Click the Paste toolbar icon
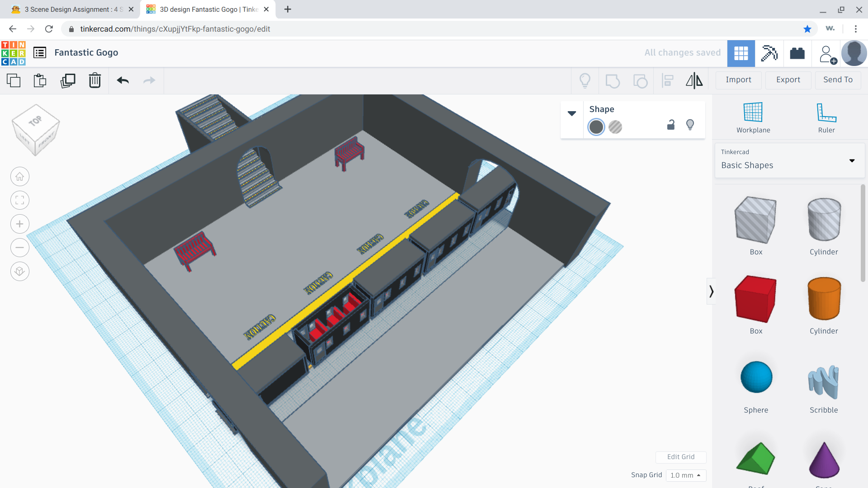 tap(40, 80)
